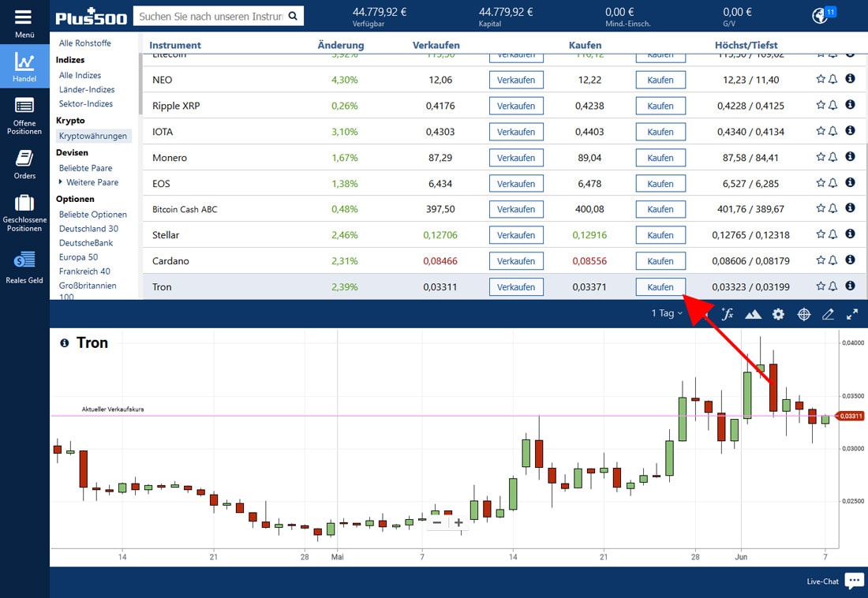Enable the crosshair tool on chart
The width and height of the screenshot is (868, 598).
click(x=804, y=315)
